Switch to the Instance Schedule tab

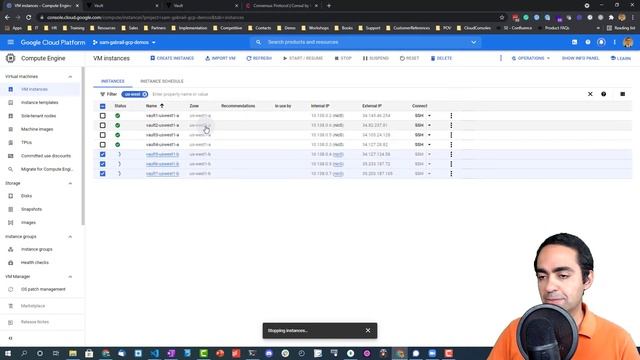click(x=162, y=81)
